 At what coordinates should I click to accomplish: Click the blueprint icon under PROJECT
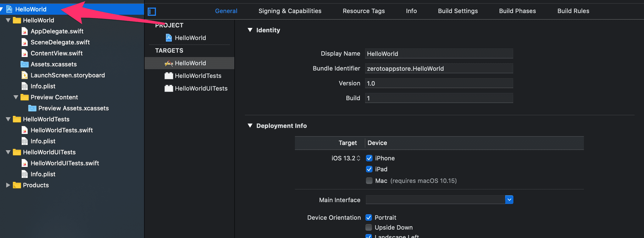pos(169,38)
